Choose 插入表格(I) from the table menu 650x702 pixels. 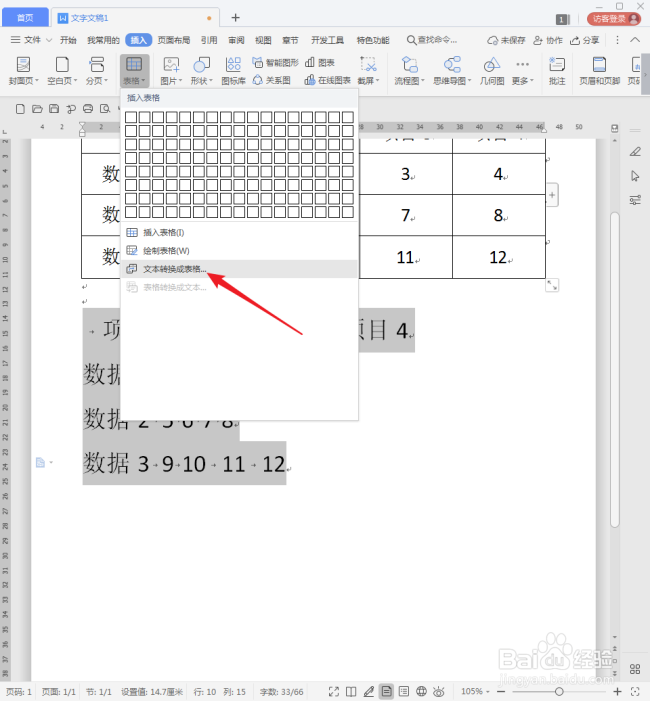[x=239, y=232]
